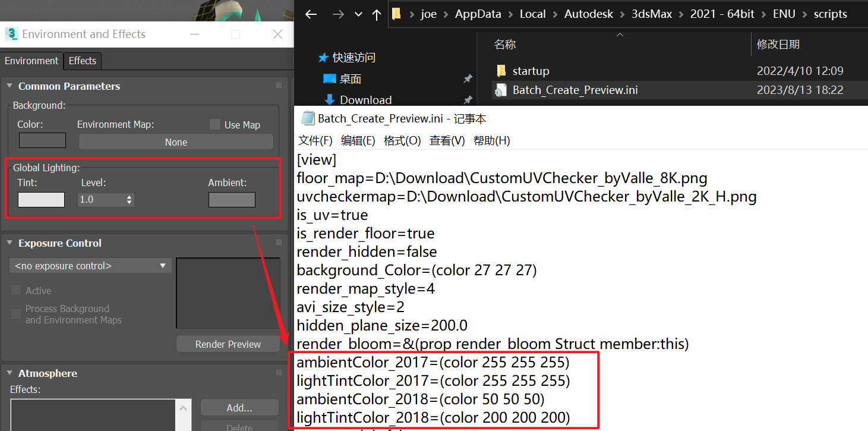This screenshot has height=431, width=868.
Task: Click Atmosphere rollout grip icon
Action: [x=279, y=373]
